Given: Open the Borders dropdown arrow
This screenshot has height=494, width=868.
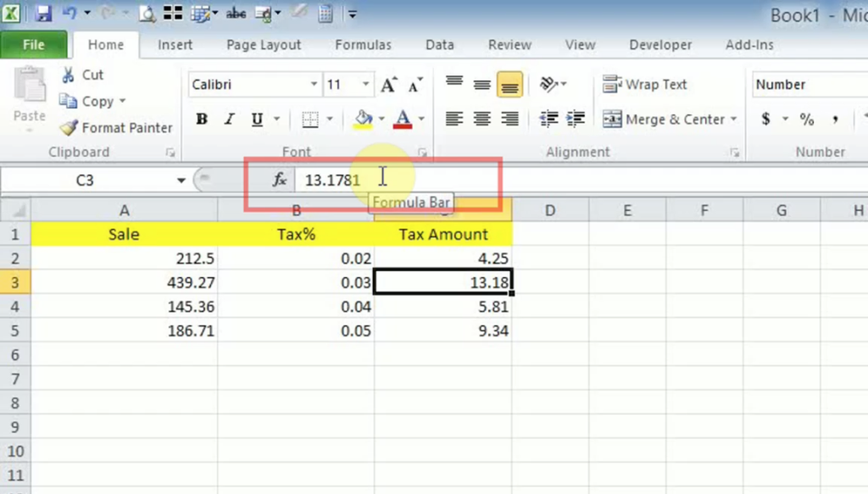Looking at the screenshot, I should tap(330, 119).
